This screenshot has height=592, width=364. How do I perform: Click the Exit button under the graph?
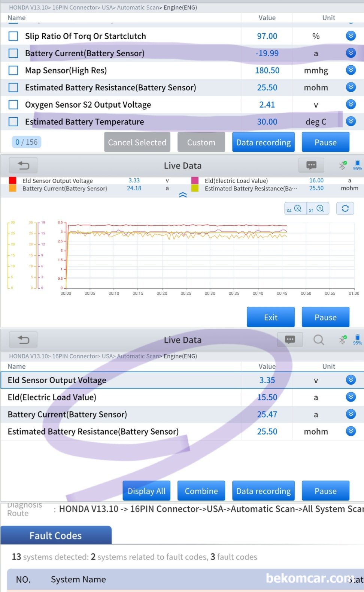(x=270, y=317)
